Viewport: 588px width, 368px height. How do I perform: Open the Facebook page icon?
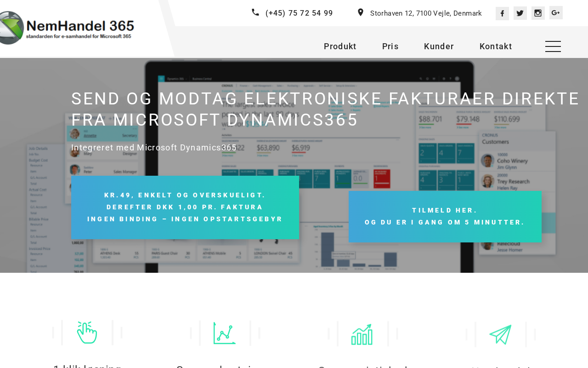(502, 13)
